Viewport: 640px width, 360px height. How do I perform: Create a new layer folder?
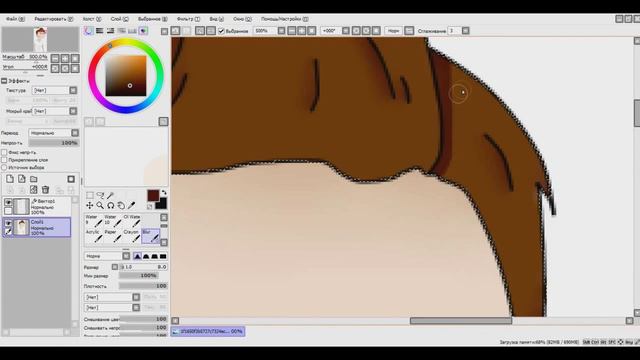[x=33, y=179]
